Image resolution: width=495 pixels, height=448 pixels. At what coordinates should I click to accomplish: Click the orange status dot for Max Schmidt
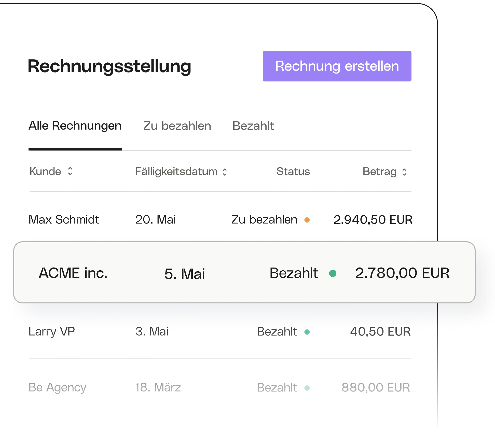(307, 220)
